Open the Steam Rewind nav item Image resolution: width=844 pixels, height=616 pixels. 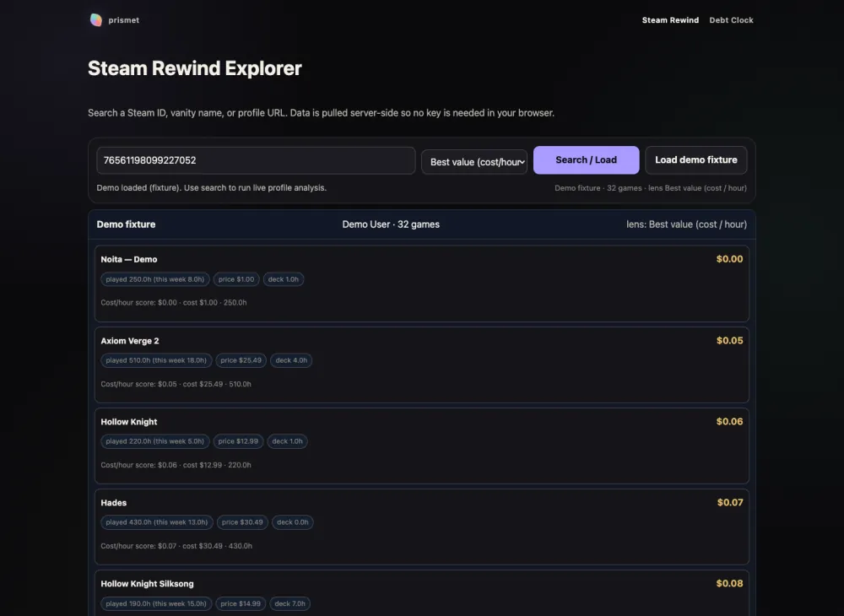[670, 20]
